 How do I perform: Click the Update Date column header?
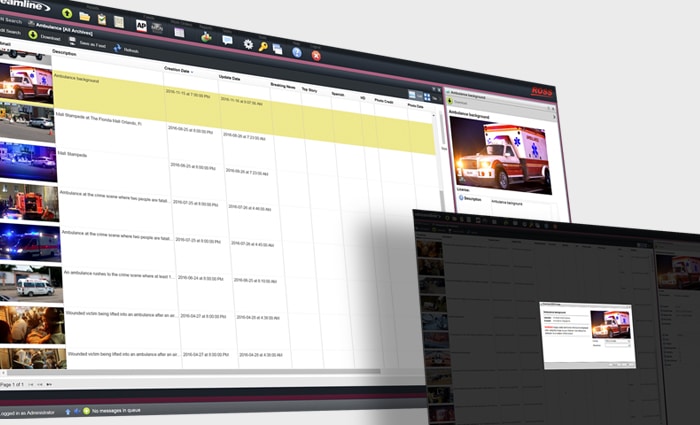coord(229,78)
